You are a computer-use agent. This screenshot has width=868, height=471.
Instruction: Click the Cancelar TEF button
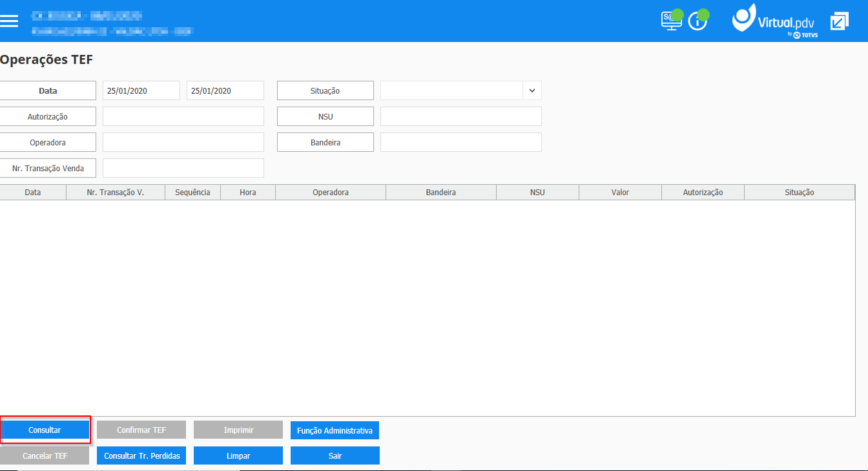coord(45,455)
